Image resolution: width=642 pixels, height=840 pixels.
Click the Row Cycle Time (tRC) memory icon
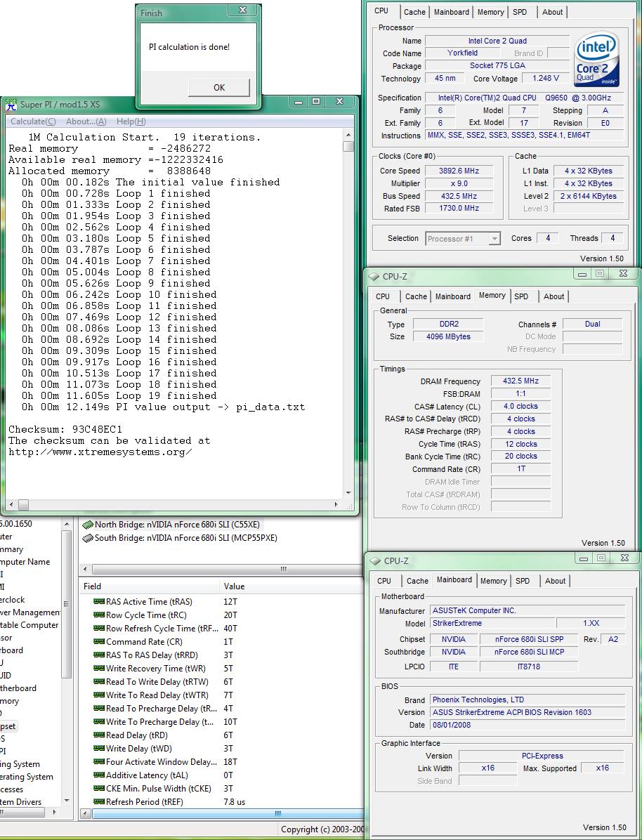(98, 615)
